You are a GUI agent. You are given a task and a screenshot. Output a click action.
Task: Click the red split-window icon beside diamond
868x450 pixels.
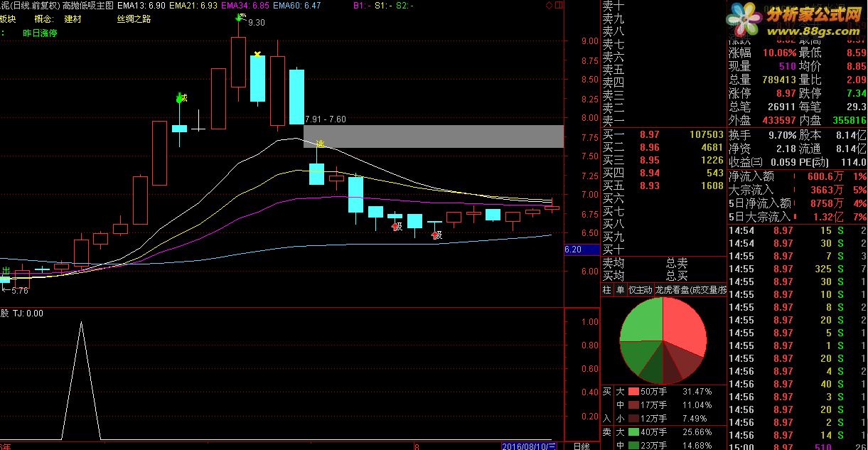pyautogui.click(x=558, y=6)
